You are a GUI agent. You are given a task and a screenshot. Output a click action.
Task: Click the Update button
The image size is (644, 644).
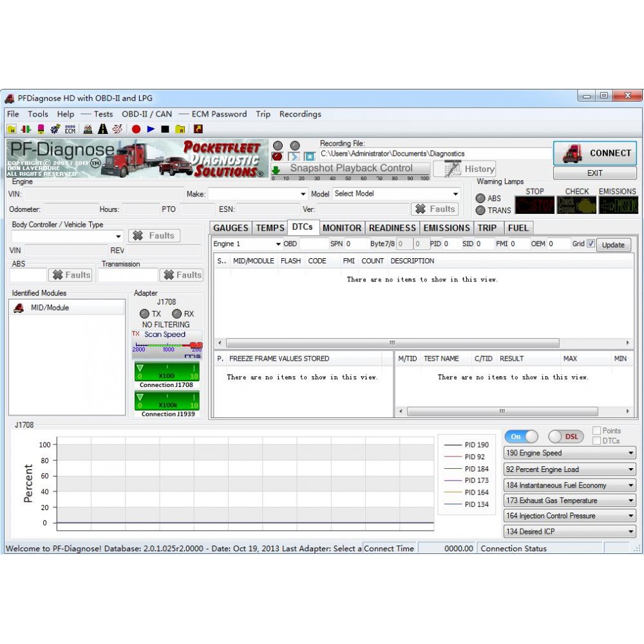613,245
